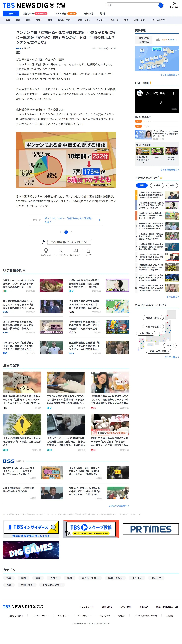The image size is (182, 644).
Task: Click 地震・災害 footer category chip
Action: (27, 585)
